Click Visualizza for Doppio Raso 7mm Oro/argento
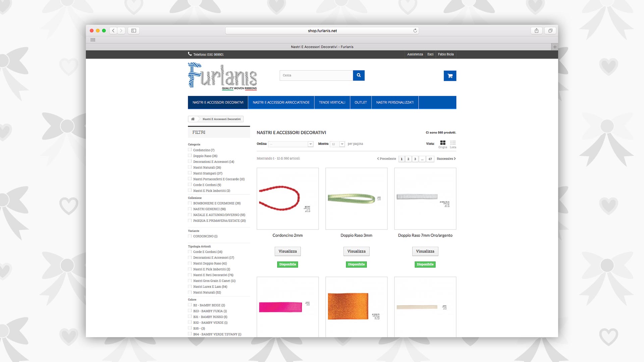Screen dimensions: 644x362 point(425,251)
